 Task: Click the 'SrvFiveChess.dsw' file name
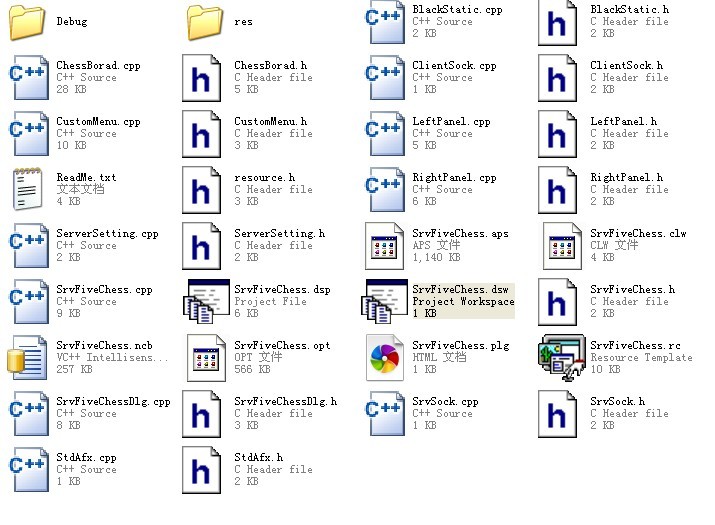click(x=460, y=290)
